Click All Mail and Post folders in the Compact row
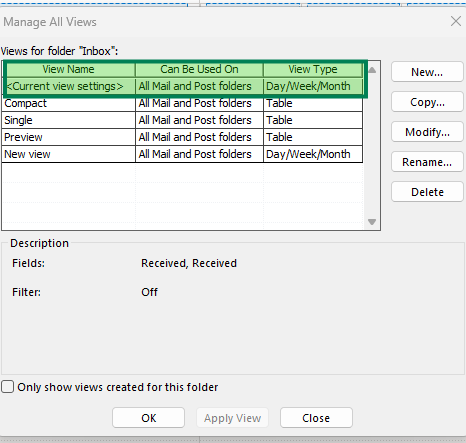The image size is (466, 443). click(199, 103)
